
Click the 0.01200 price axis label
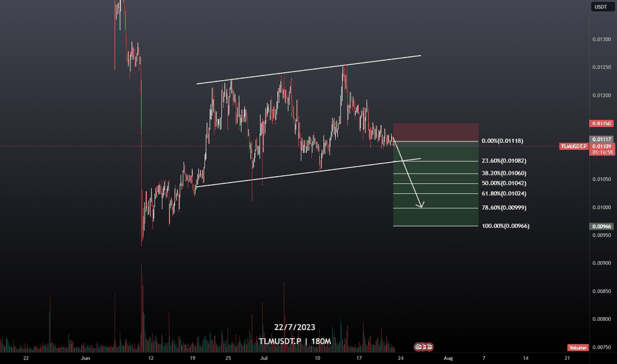pos(602,95)
